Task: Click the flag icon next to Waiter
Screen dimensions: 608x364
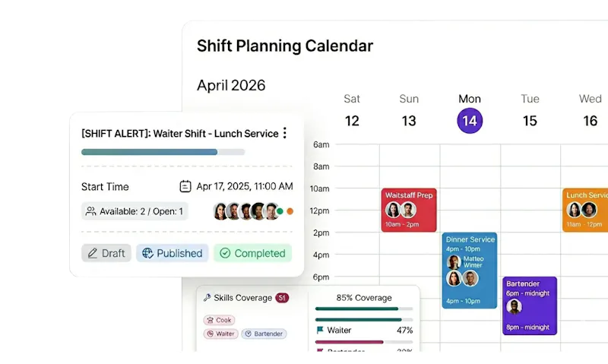Action: (x=320, y=331)
